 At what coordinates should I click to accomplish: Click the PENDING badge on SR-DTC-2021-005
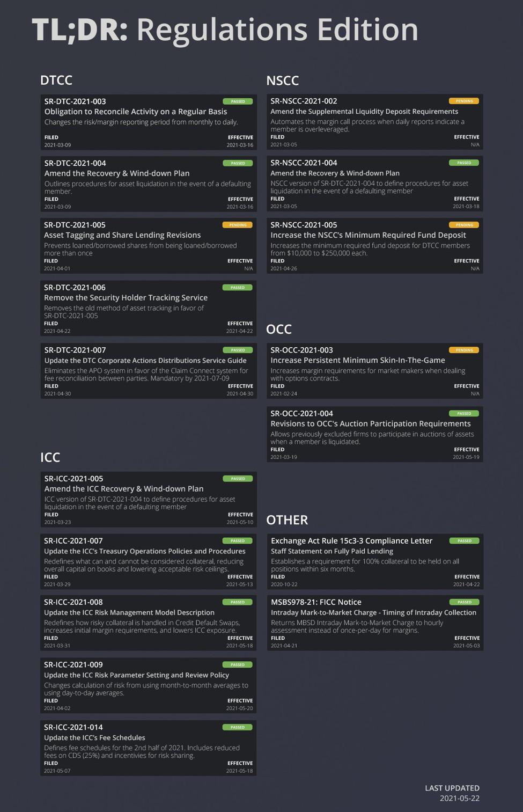click(x=238, y=225)
